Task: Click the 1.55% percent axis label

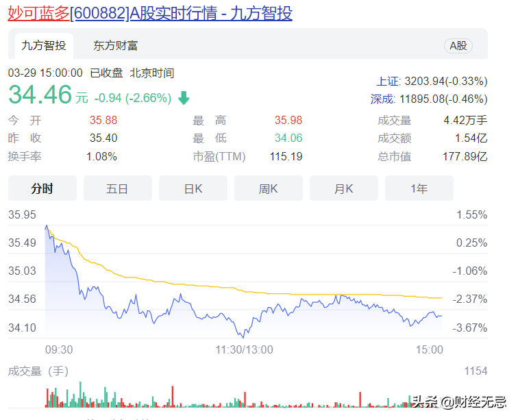Action: pos(471,214)
